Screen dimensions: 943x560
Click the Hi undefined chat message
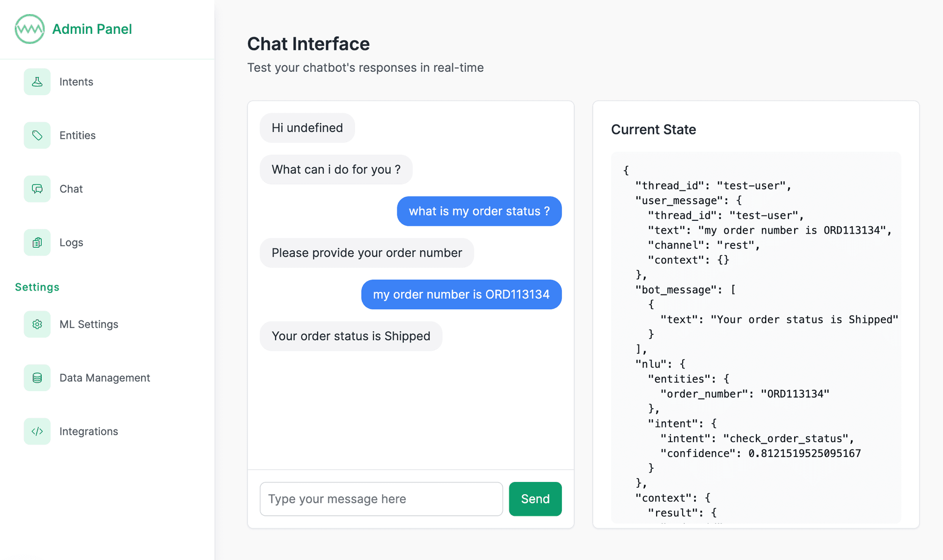click(307, 128)
